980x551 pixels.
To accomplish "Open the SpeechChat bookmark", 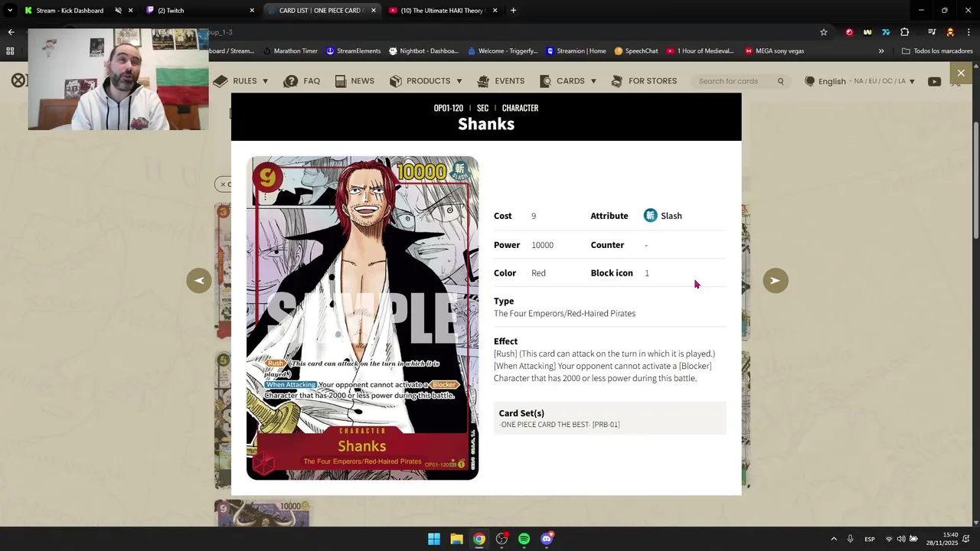I will click(636, 51).
